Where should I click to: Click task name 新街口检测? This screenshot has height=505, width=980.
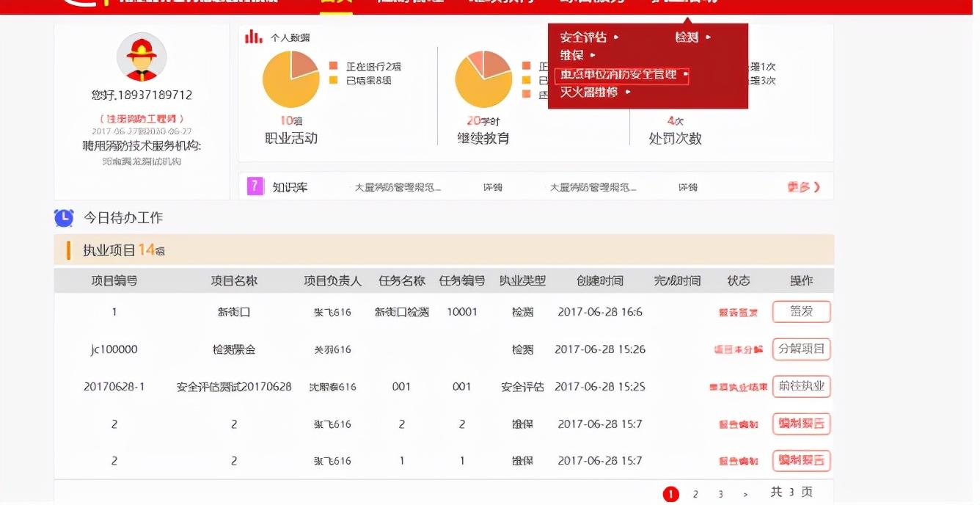tap(402, 312)
